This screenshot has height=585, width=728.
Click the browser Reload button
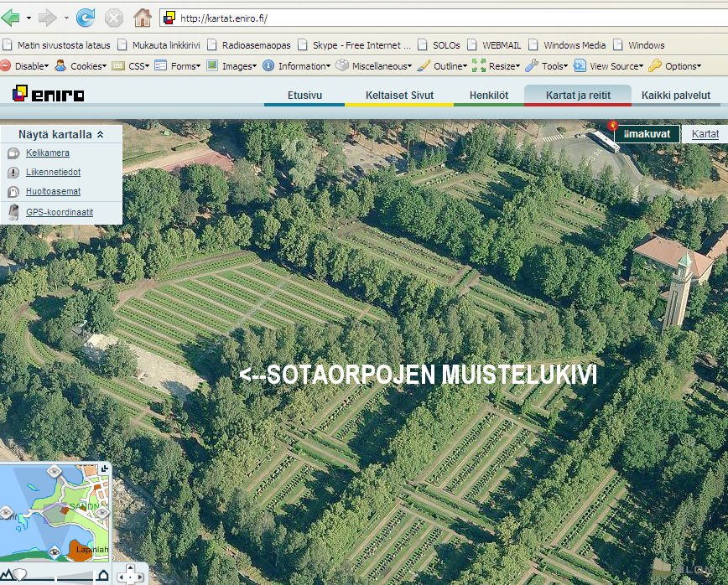pyautogui.click(x=86, y=18)
